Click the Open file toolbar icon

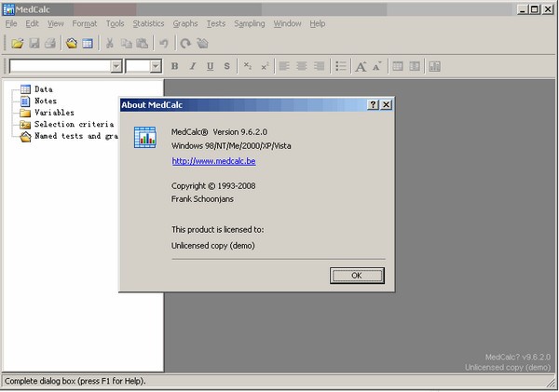pos(17,43)
